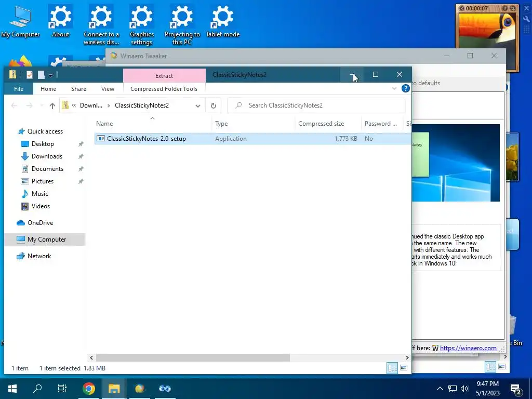The width and height of the screenshot is (532, 399).
Task: Open the Graphics settings desktop shortcut
Action: (x=141, y=24)
